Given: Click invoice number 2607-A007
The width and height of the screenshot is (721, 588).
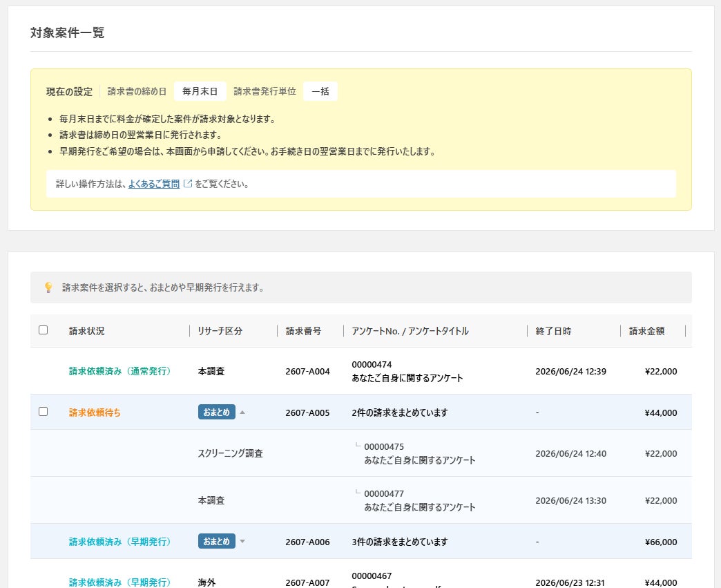Looking at the screenshot, I should [x=307, y=582].
